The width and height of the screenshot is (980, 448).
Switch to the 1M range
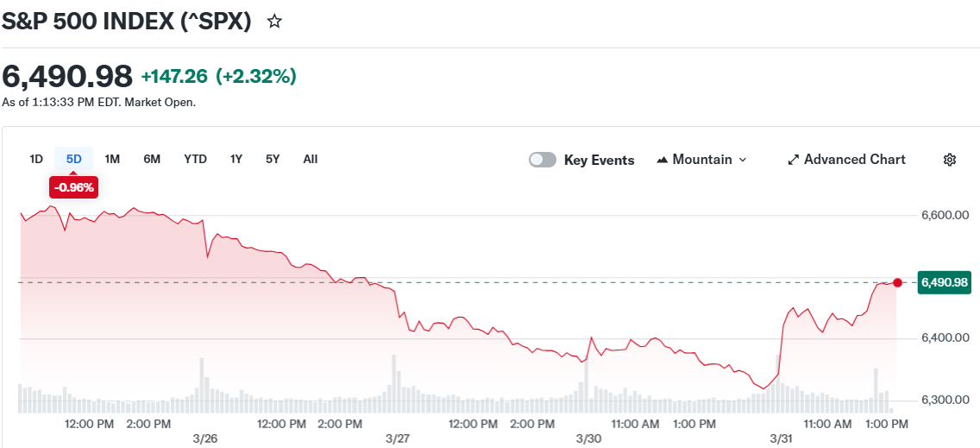pos(112,159)
